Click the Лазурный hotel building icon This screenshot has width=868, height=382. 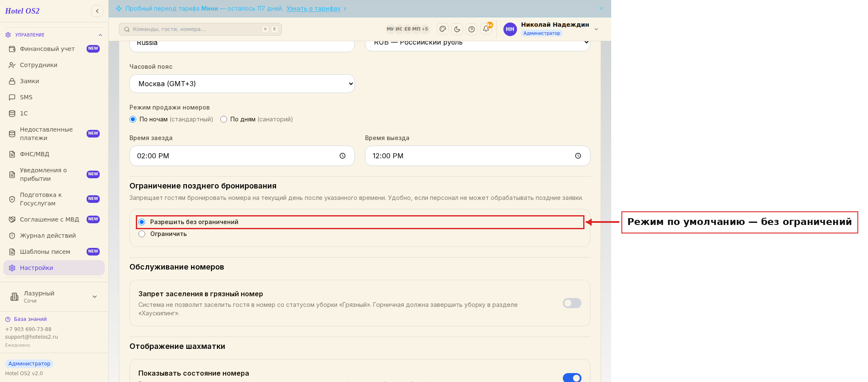14,297
